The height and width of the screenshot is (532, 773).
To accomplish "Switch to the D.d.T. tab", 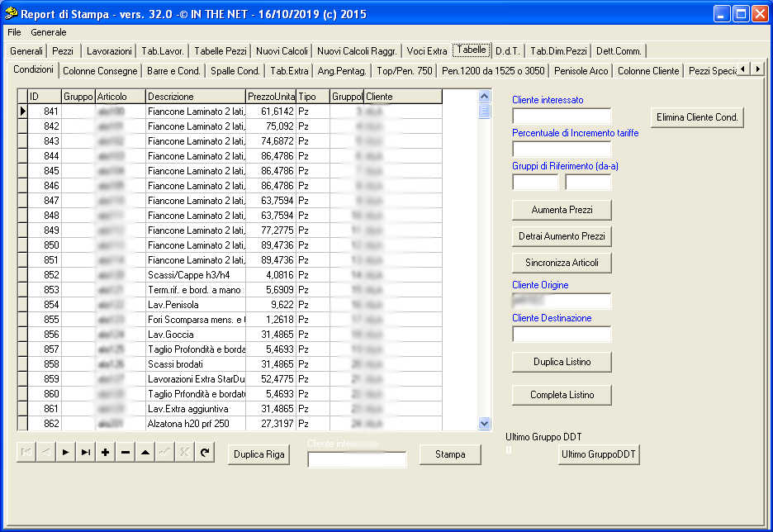I will pos(508,50).
